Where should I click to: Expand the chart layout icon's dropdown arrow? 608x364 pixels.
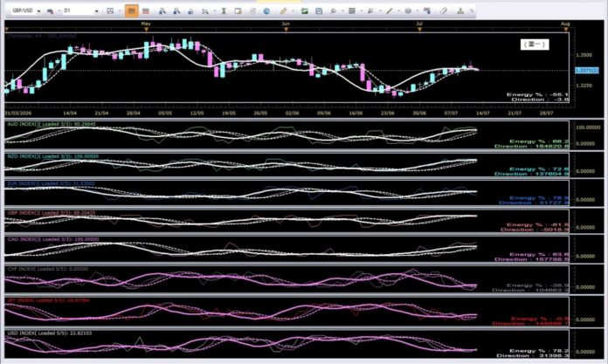click(x=120, y=11)
